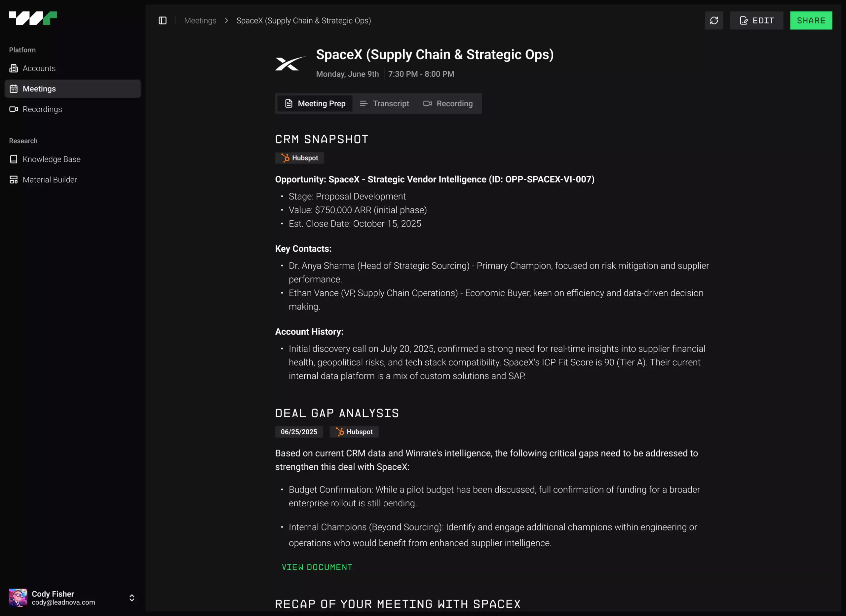The image size is (846, 616).
Task: Click the Edit button
Action: (x=756, y=20)
